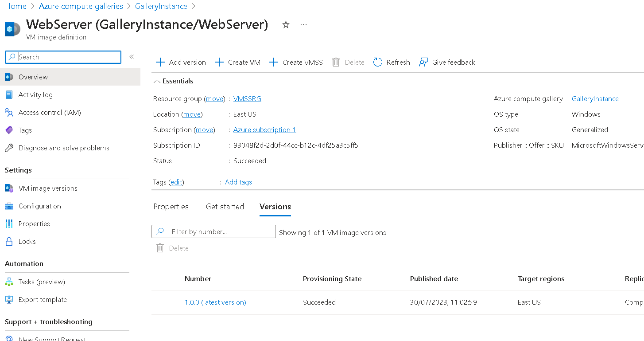Click the Give feedback person icon
Screen dimensions: 644x341
(x=423, y=62)
